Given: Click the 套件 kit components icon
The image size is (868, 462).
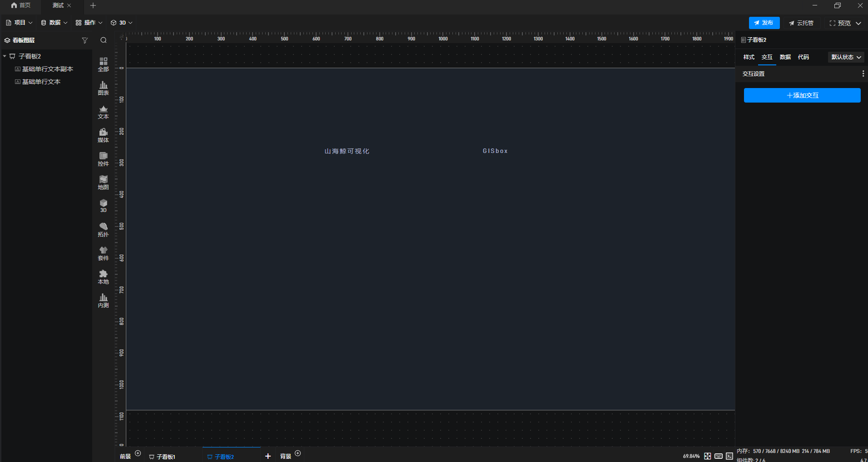Looking at the screenshot, I should click(x=103, y=253).
